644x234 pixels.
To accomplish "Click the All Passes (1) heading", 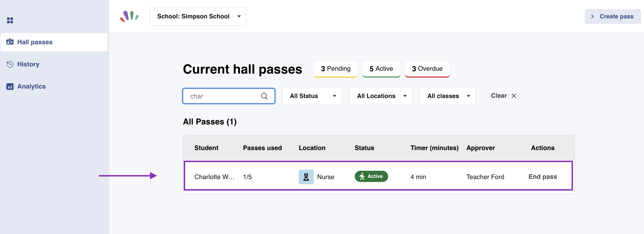I will coord(210,122).
